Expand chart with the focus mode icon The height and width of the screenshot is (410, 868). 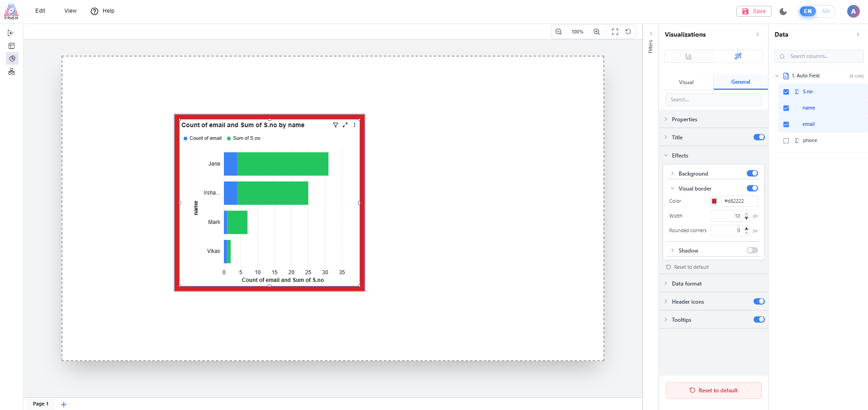[345, 125]
